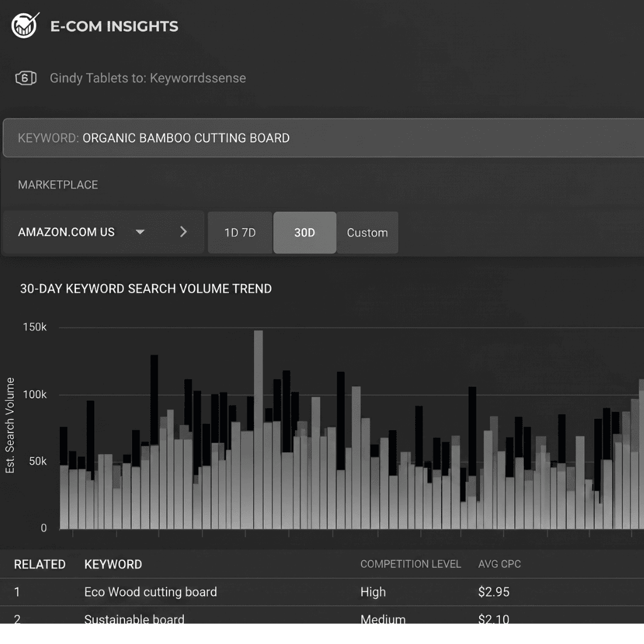Viewport: 644px width, 644px height.
Task: Click the $2.10 CPC value
Action: (x=494, y=619)
